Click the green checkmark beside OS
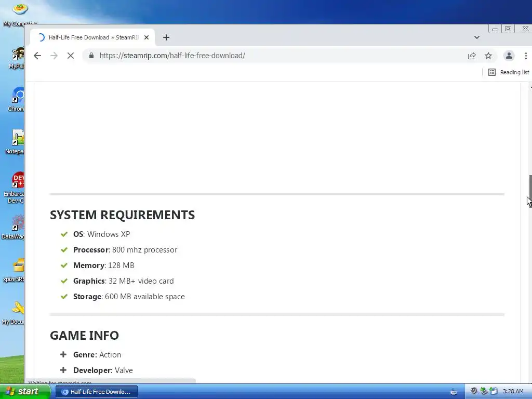This screenshot has width=532, height=399. click(64, 234)
